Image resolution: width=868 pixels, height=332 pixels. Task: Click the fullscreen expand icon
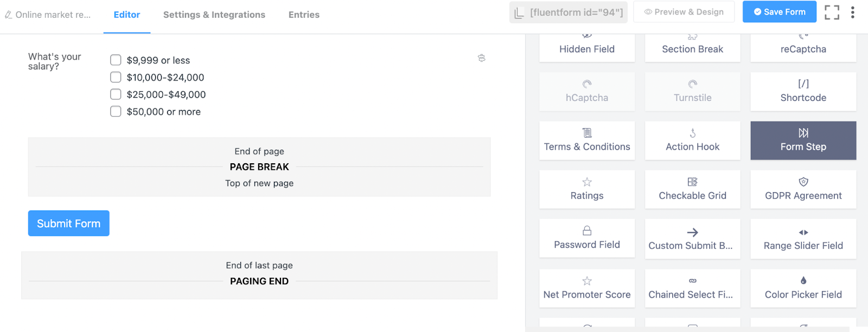click(x=832, y=12)
